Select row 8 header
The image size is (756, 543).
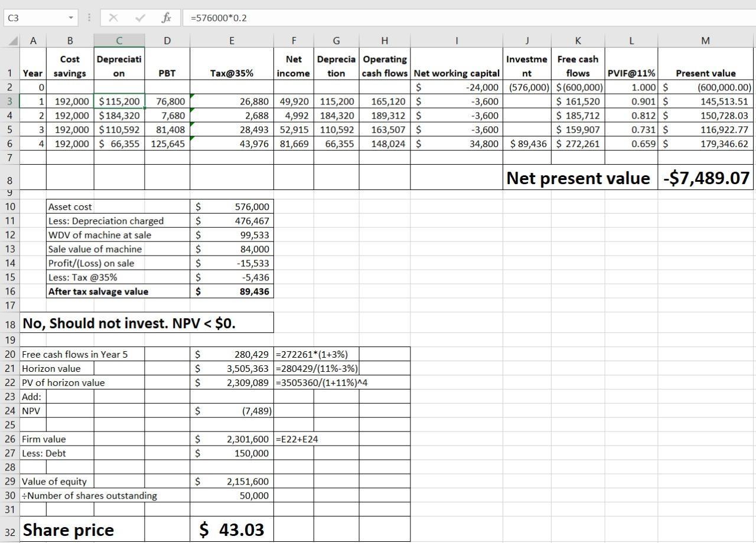tap(10, 178)
